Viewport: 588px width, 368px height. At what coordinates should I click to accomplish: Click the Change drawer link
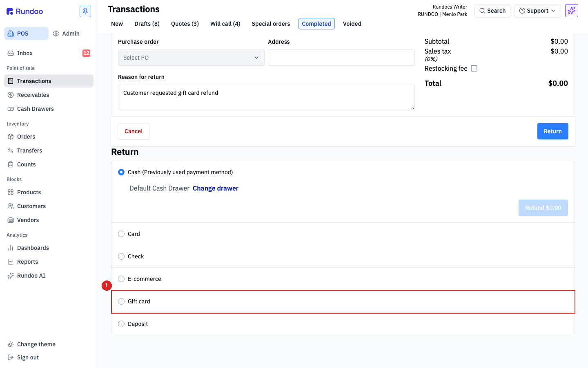tap(216, 188)
